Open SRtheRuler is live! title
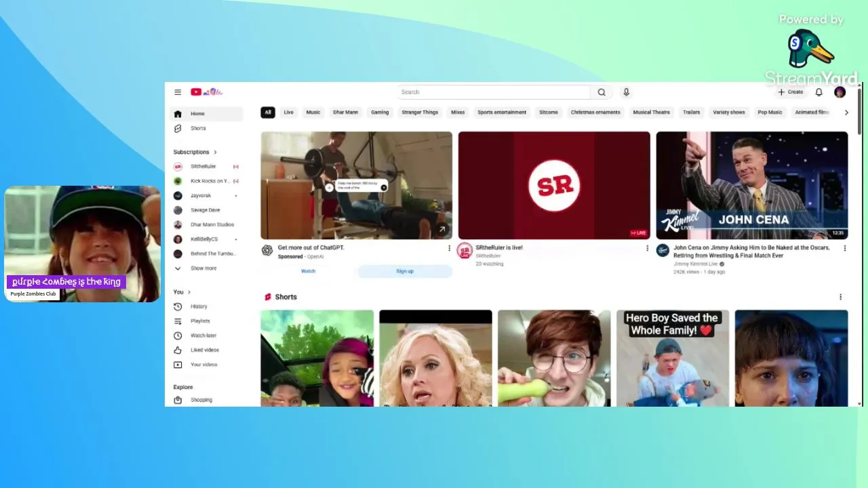 click(x=499, y=248)
